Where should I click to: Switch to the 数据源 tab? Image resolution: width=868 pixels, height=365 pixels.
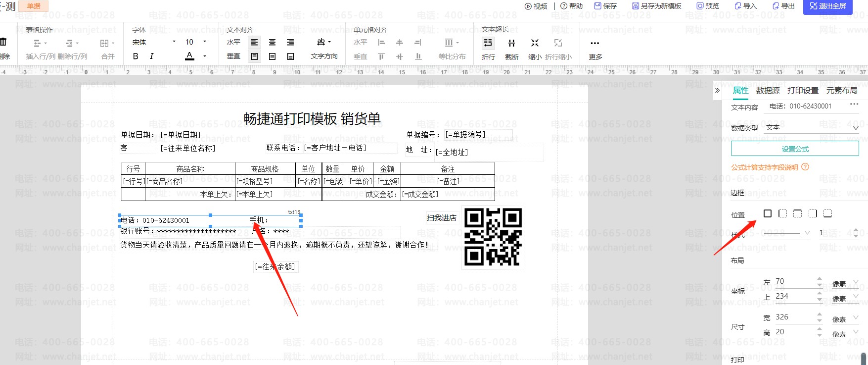pos(768,90)
